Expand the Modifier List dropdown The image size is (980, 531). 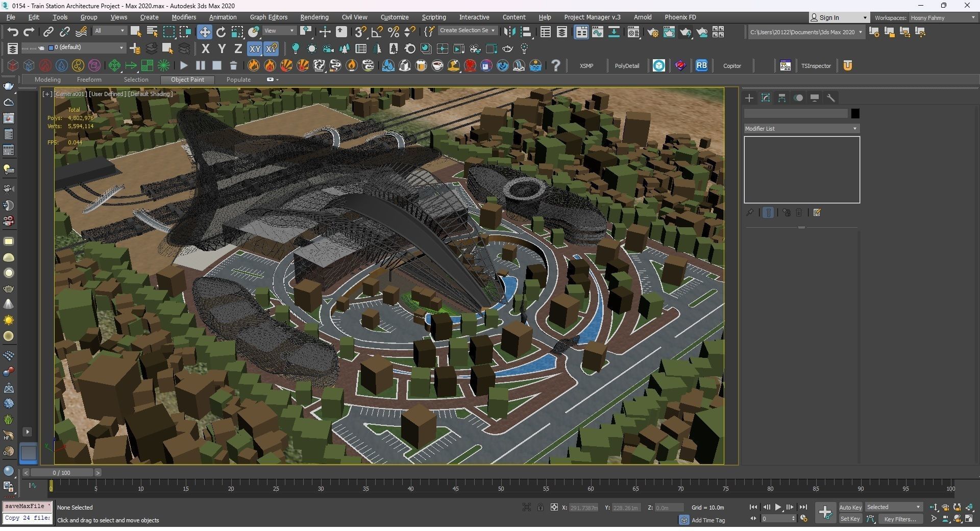[x=801, y=129]
